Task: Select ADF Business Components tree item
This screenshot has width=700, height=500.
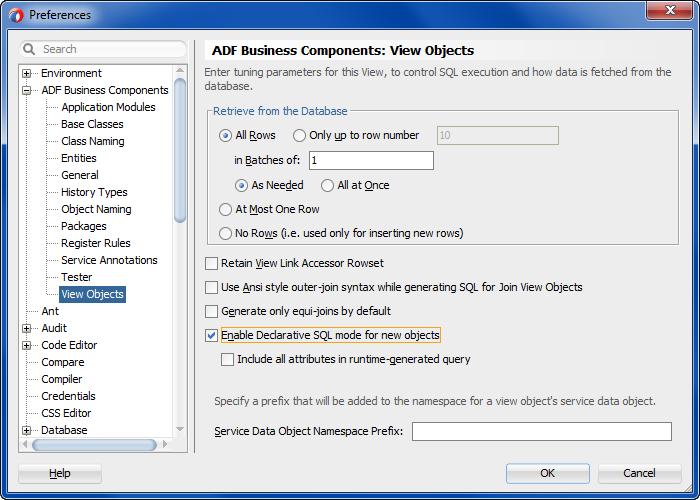Action: click(105, 90)
